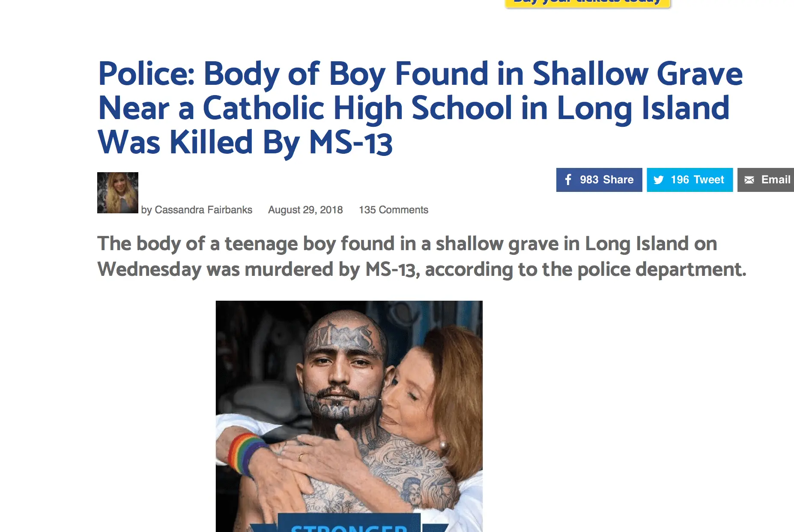Screen dimensions: 794x532
Task: Jump to the 135 Comments section
Action: [394, 210]
